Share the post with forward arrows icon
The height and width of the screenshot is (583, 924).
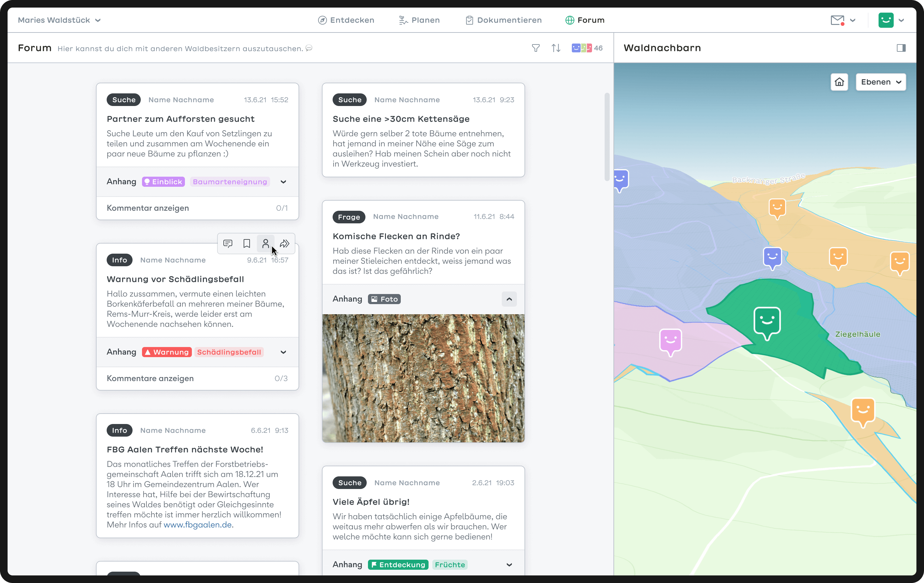point(284,244)
